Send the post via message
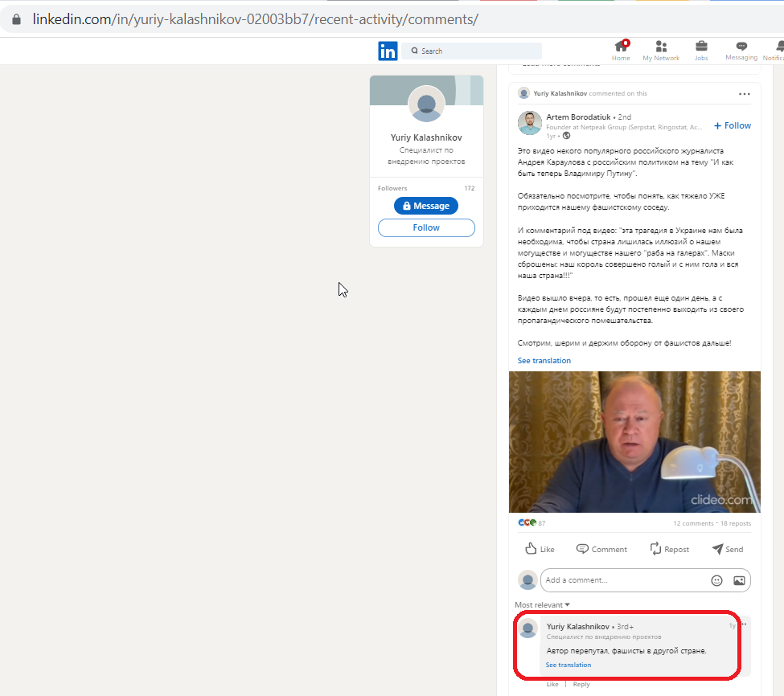The image size is (784, 696). (728, 549)
